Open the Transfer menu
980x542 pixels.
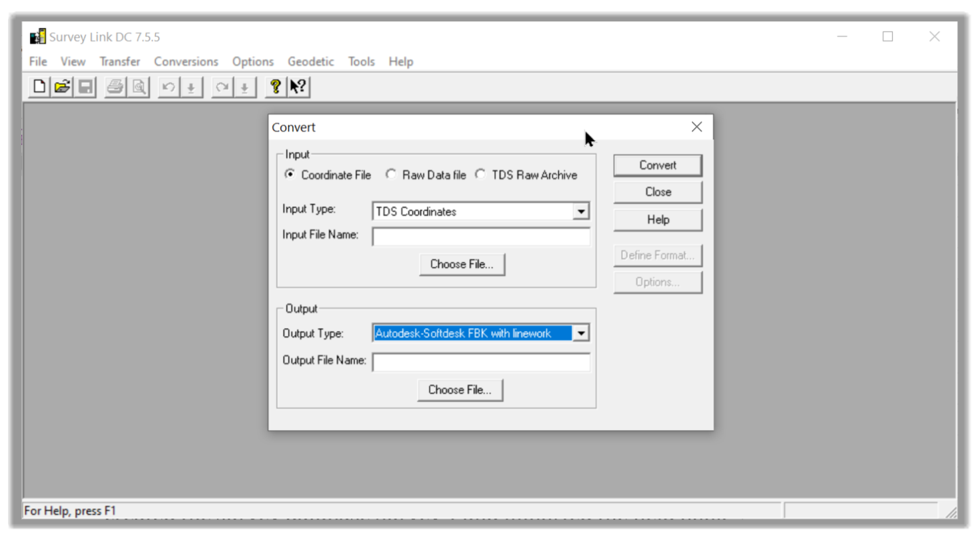119,61
